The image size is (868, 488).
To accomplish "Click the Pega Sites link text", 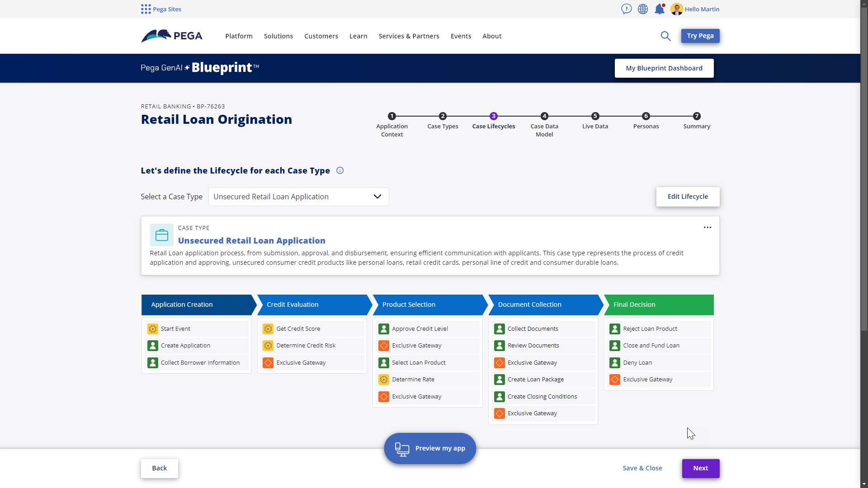I will pos(167,9).
